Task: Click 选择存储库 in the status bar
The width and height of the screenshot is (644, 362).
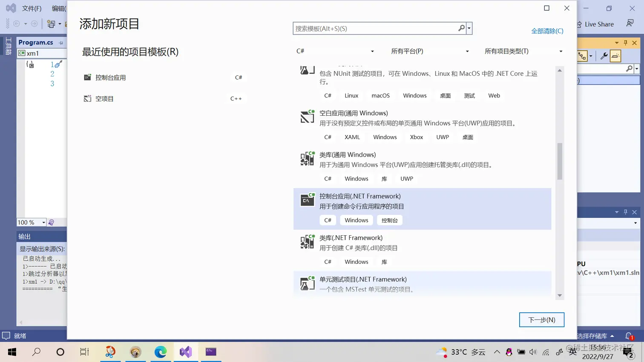Action: pyautogui.click(x=595, y=336)
